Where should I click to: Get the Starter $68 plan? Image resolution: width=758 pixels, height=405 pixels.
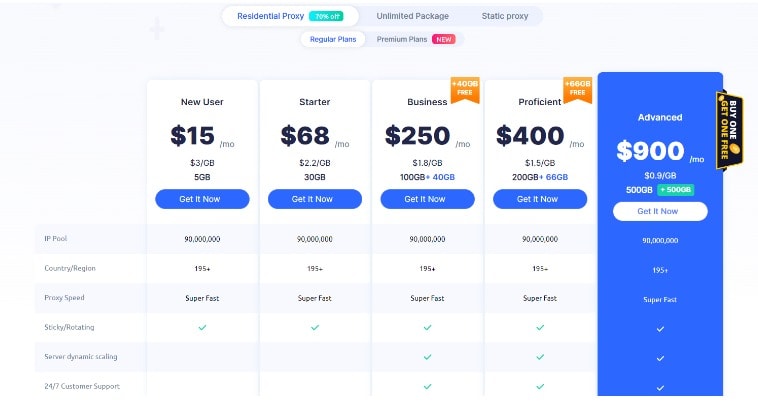click(x=314, y=199)
